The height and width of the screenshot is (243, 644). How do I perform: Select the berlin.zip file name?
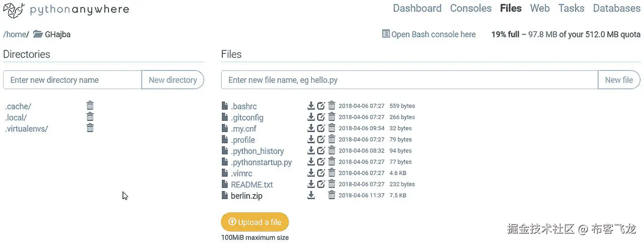(246, 196)
